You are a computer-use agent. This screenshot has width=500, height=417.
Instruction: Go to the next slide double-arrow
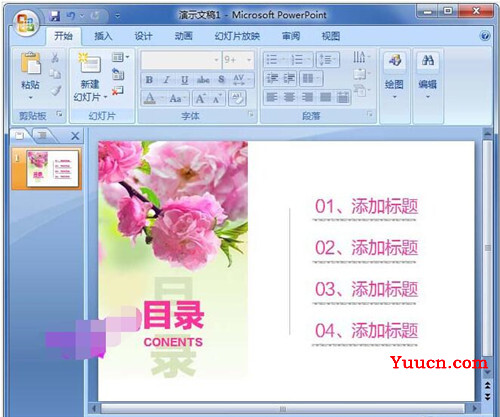487,396
